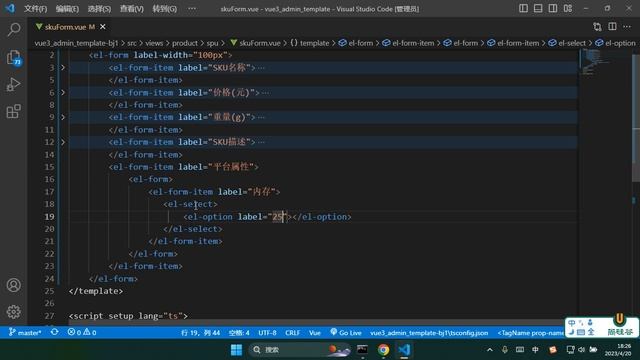Image resolution: width=640 pixels, height=360 pixels.
Task: Expand folded 重量(g) form item on line 9
Action: [x=63, y=117]
